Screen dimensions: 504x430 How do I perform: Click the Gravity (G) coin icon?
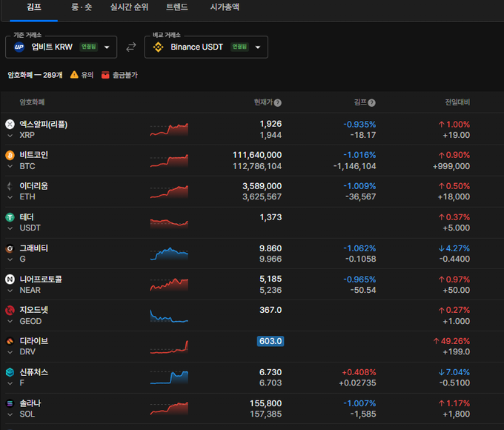(x=10, y=248)
